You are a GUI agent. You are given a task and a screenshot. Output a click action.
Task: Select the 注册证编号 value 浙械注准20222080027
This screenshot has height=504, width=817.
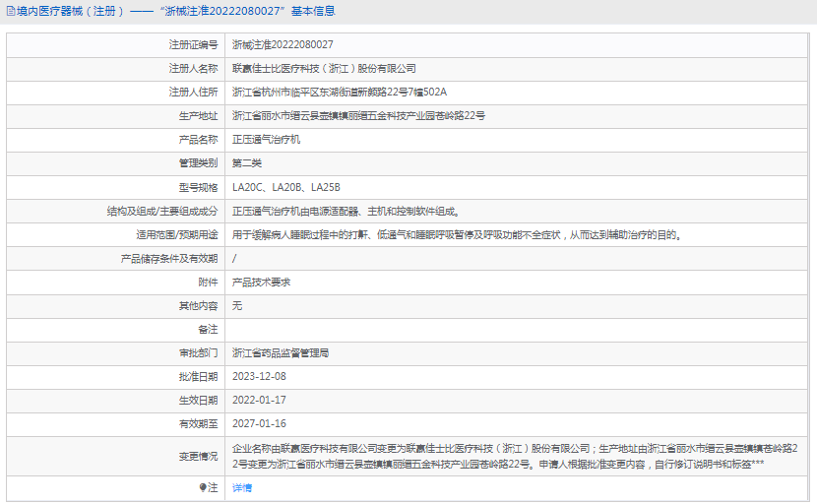tap(283, 45)
